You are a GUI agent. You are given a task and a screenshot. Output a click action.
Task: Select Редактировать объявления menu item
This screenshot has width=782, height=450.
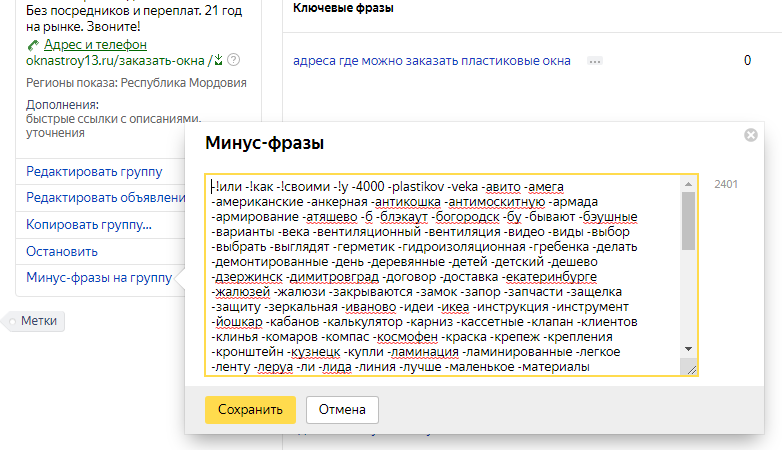(x=105, y=198)
